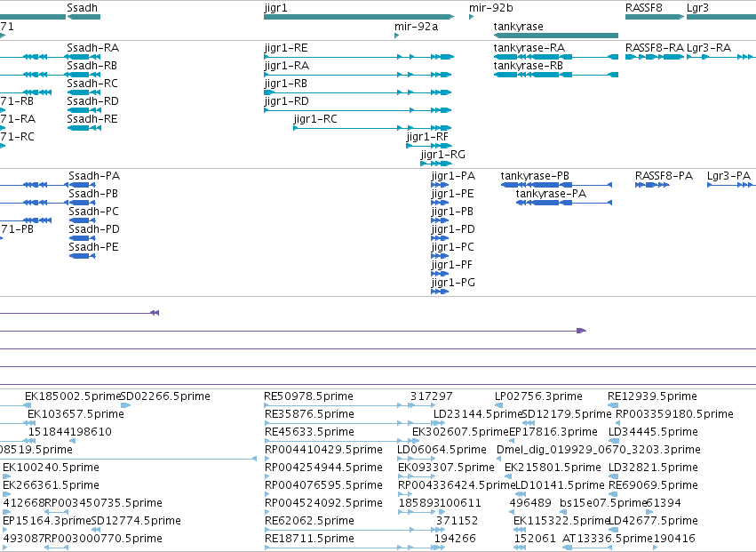Select the Ssadh-PA protein label

(x=94, y=176)
